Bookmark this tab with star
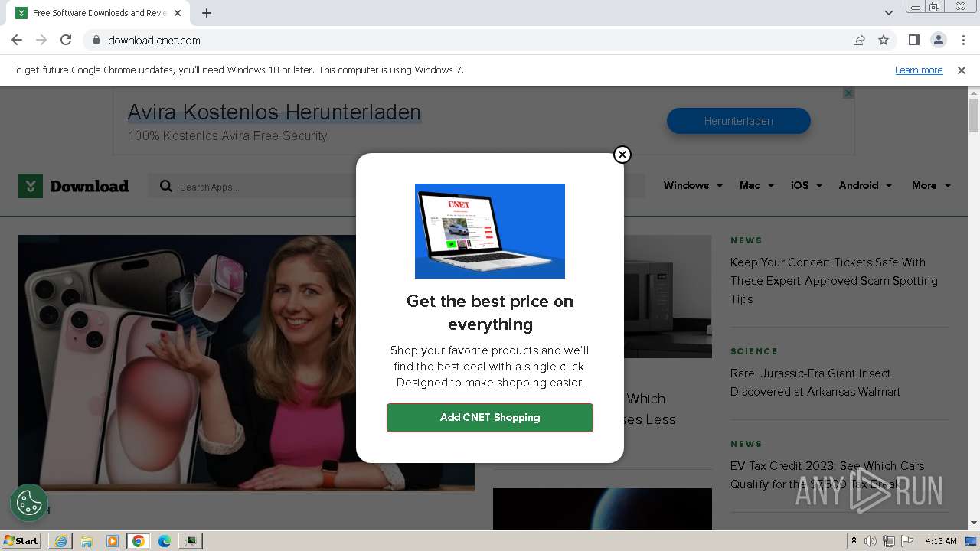This screenshot has height=551, width=980. pyautogui.click(x=884, y=40)
